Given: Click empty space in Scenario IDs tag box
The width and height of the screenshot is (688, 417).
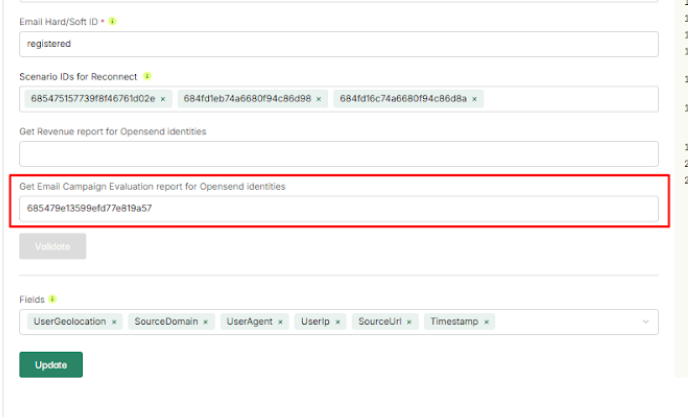Looking at the screenshot, I should point(570,99).
